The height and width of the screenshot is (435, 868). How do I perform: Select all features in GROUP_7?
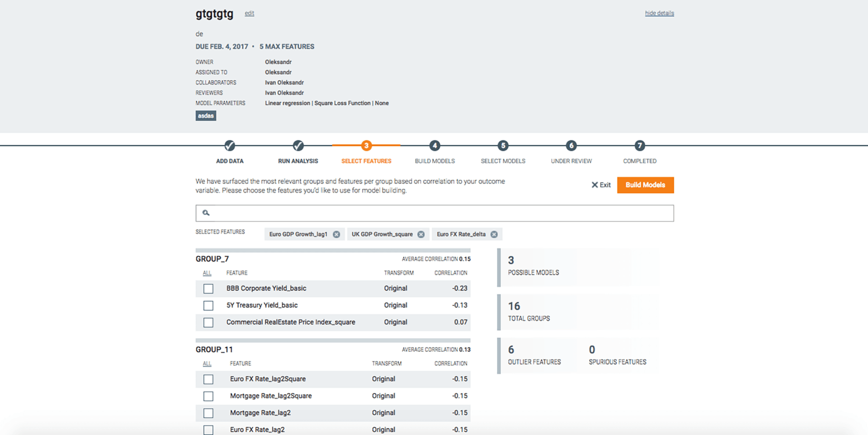pos(207,273)
